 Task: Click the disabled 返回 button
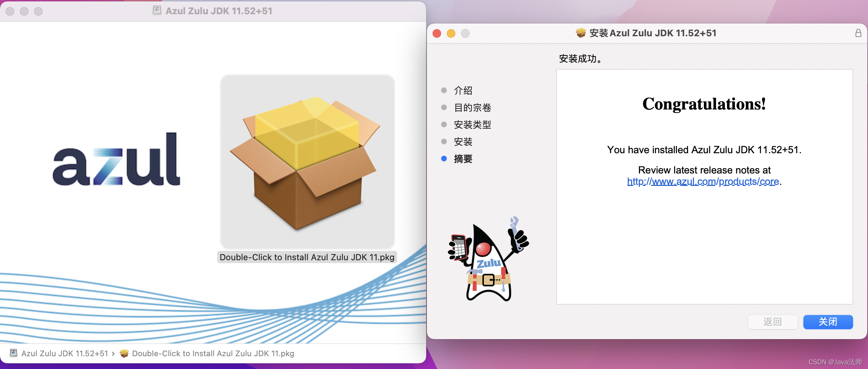(772, 322)
